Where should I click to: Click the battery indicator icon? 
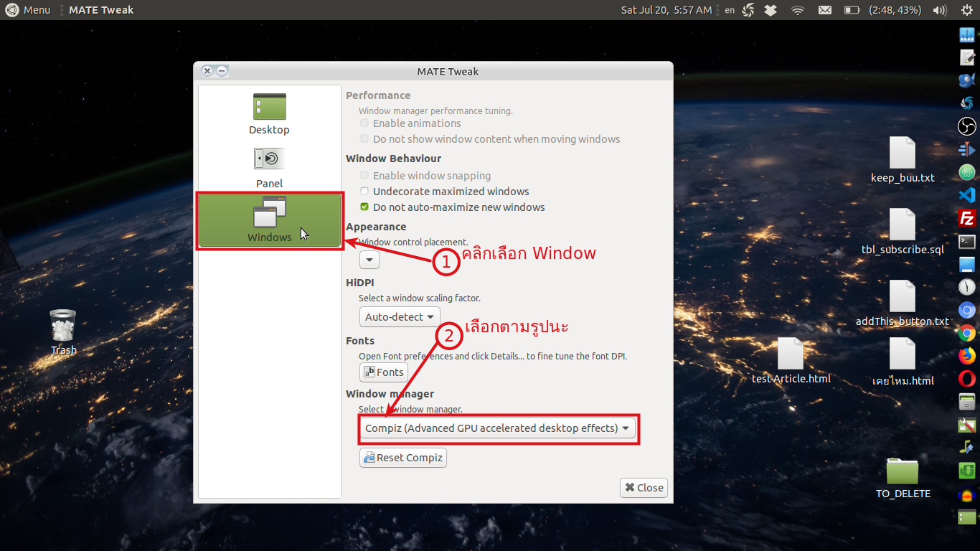point(852,10)
